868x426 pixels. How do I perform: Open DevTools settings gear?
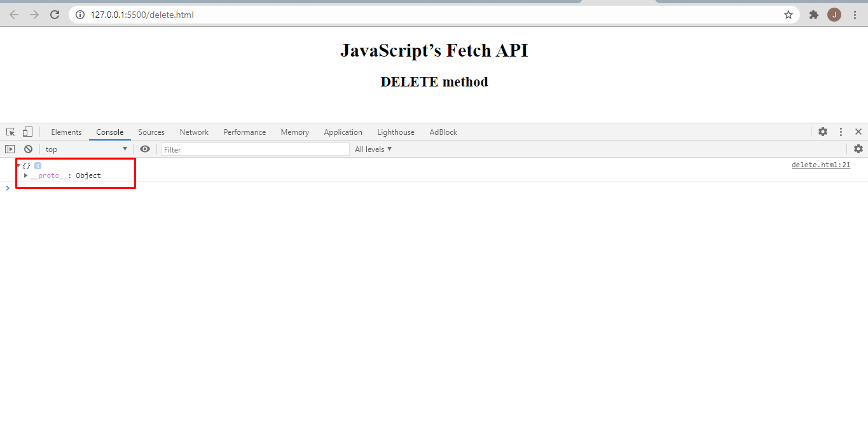[823, 132]
